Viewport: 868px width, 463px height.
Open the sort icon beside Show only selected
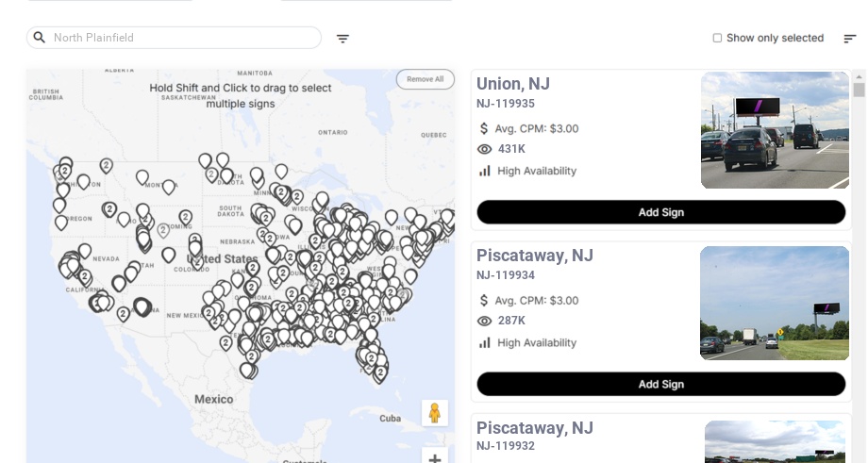[x=849, y=39]
